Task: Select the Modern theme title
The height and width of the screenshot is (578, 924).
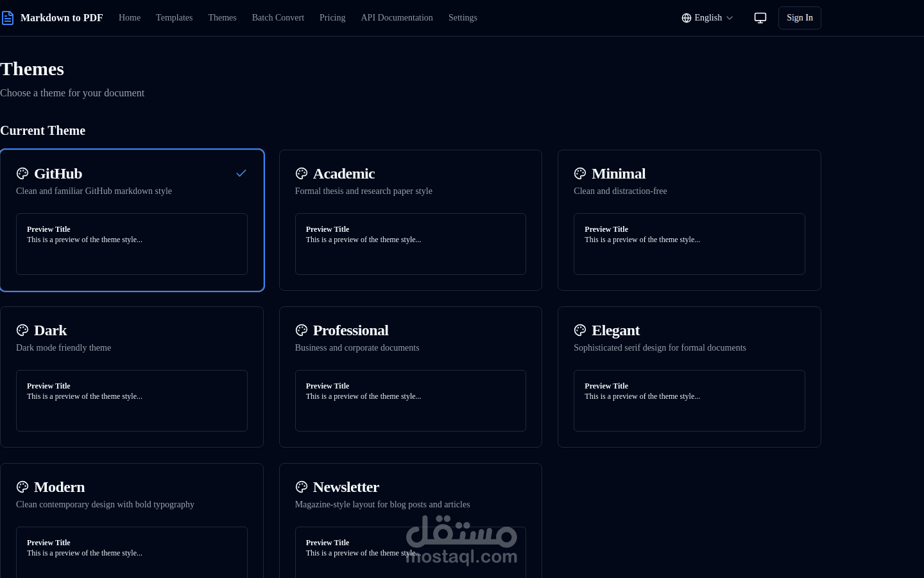Action: 60,487
